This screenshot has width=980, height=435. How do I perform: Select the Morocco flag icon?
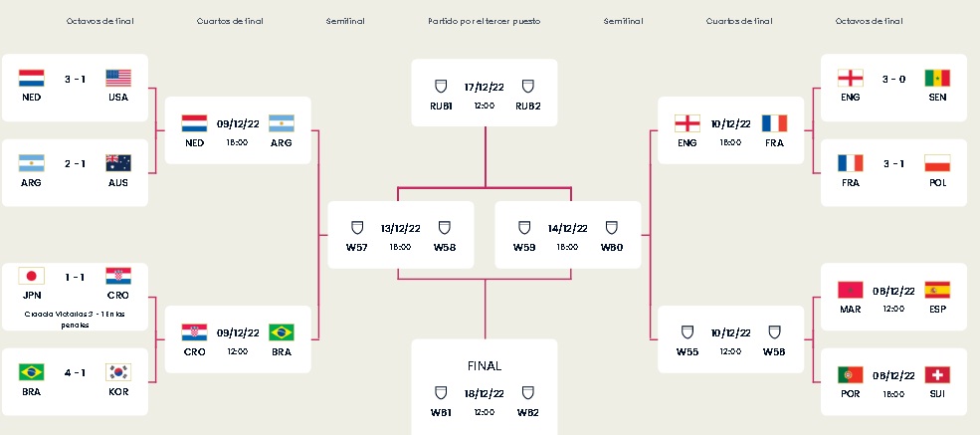tap(851, 290)
